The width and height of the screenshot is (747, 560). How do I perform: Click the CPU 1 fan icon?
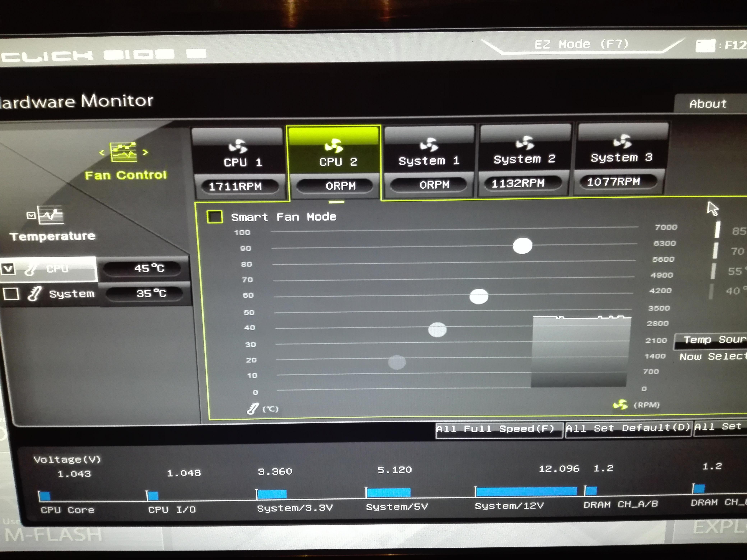click(x=238, y=146)
